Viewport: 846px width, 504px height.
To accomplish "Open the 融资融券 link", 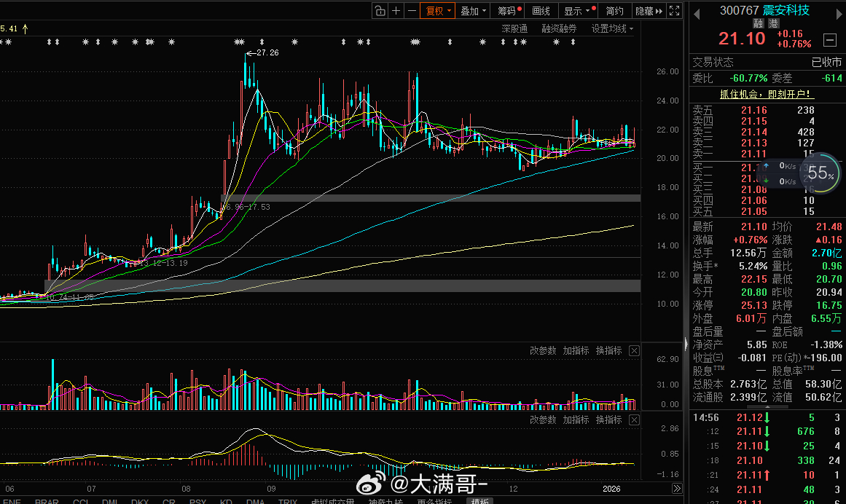I will (x=559, y=28).
